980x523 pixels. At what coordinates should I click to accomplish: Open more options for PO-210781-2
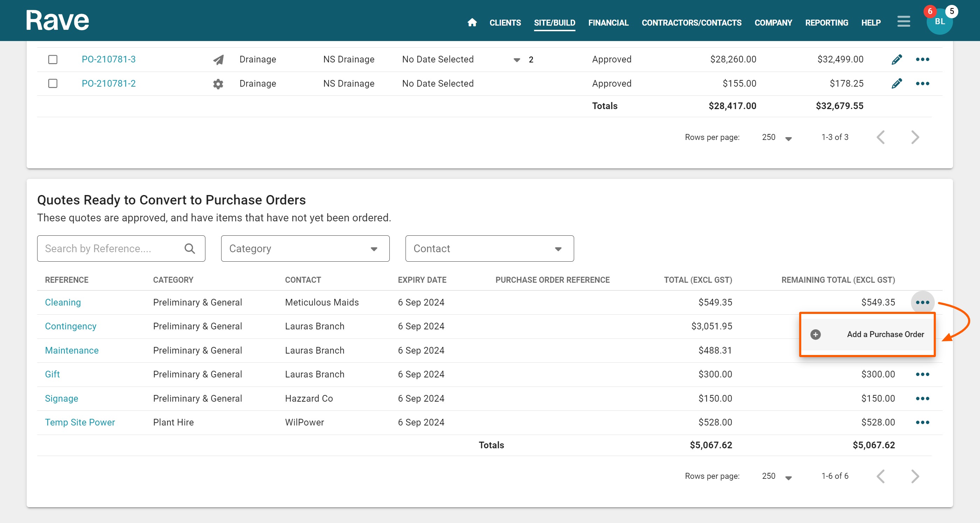(922, 83)
